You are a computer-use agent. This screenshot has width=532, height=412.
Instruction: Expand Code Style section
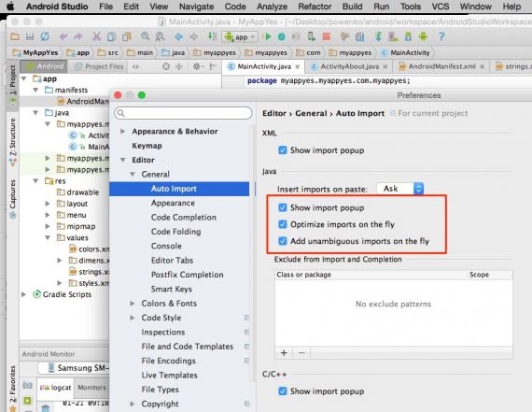click(133, 318)
